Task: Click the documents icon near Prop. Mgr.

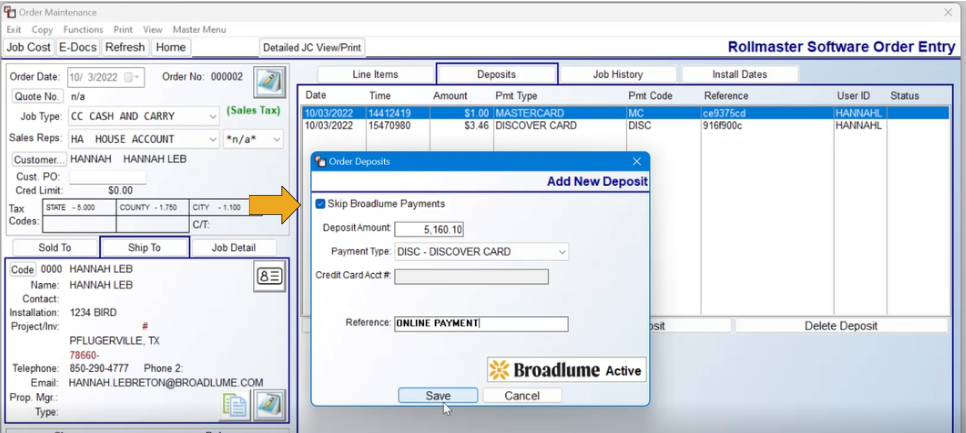Action: (235, 405)
